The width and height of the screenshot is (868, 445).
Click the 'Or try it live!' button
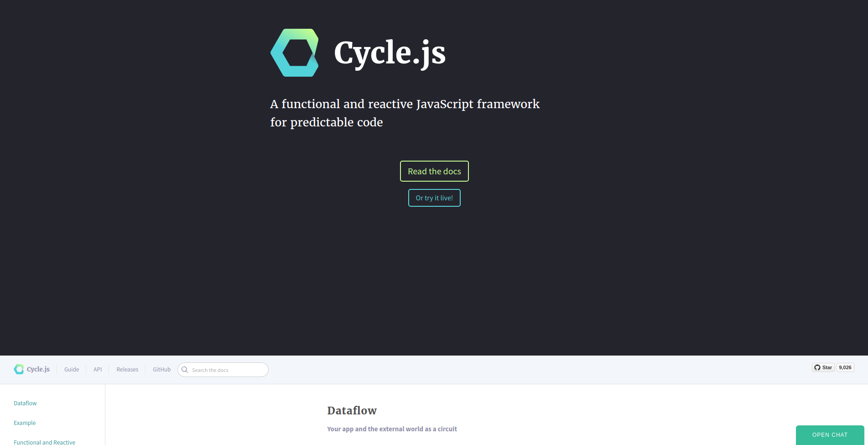[434, 198]
